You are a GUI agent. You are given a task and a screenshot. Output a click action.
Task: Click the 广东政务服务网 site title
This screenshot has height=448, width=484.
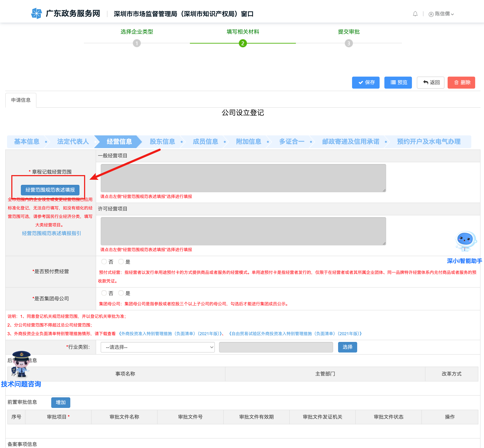pyautogui.click(x=73, y=14)
